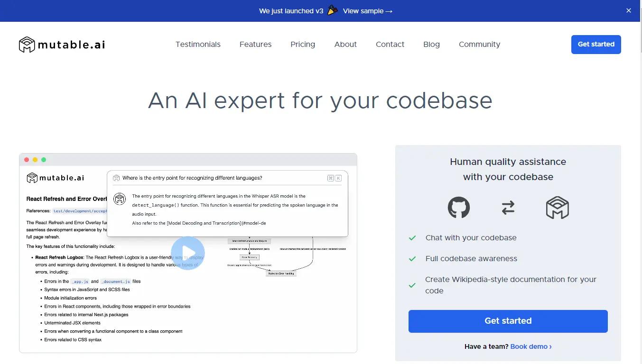Click the large Get started button in card
Image resolution: width=642 pixels, height=364 pixels.
point(508,321)
